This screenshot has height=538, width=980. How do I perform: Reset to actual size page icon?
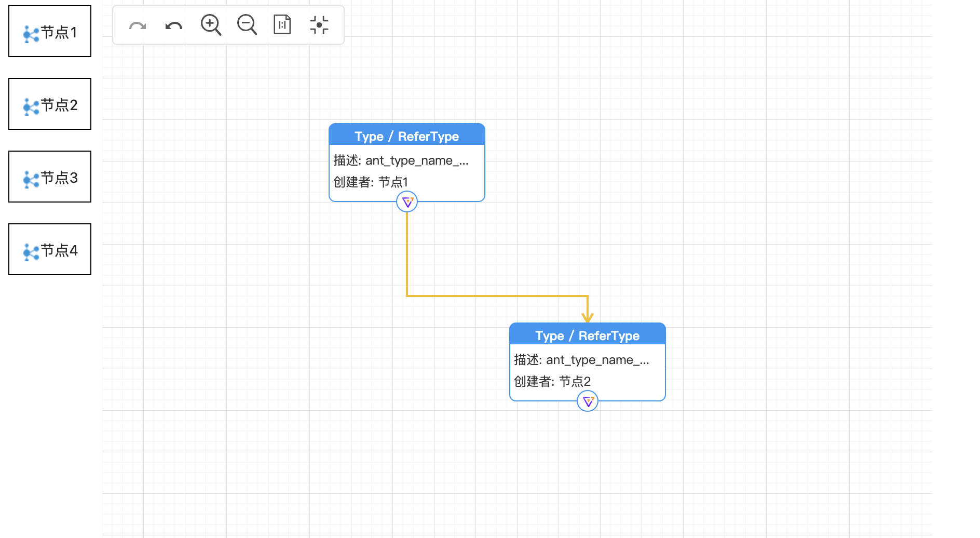(x=282, y=24)
